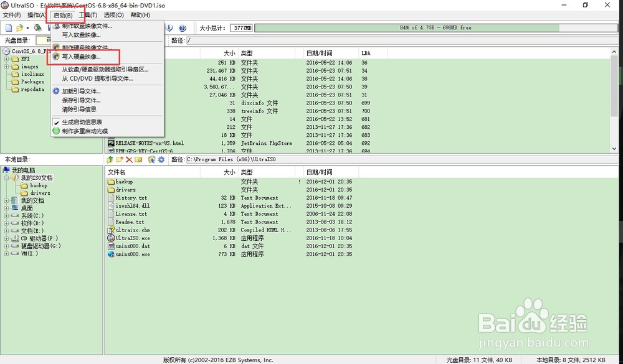Click the total size 3777MB field

click(x=241, y=28)
